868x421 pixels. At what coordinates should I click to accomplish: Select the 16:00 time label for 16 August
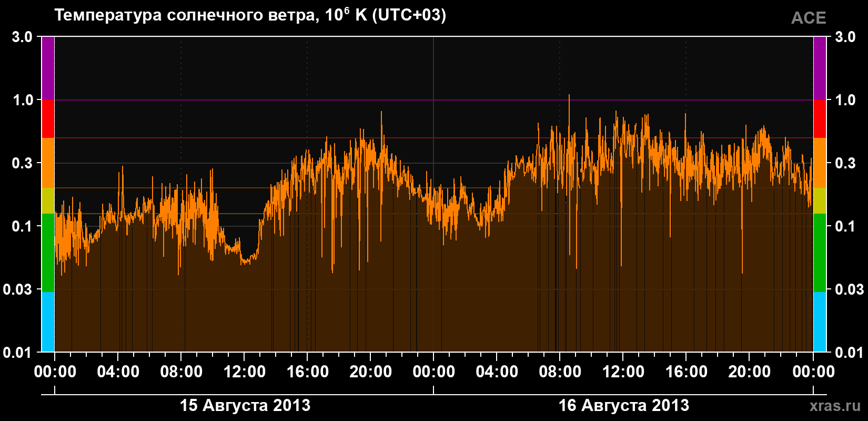point(687,372)
